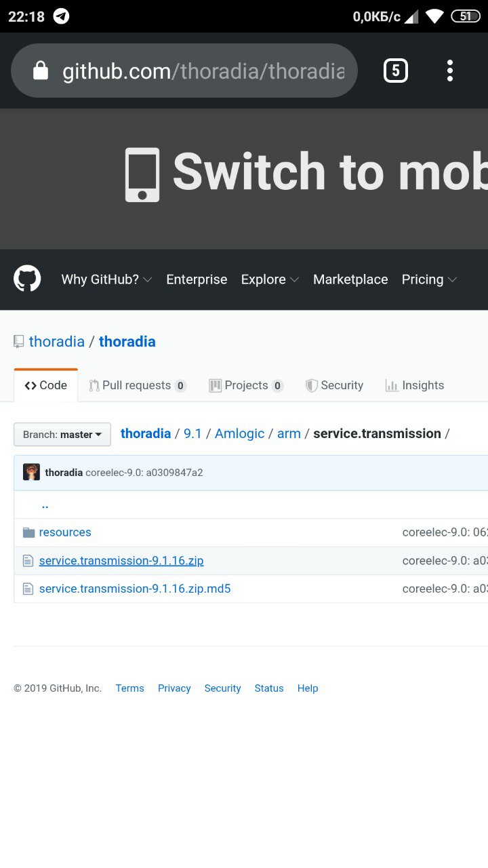Open the browser tab switcher icon
The image size is (488, 868).
[x=396, y=71]
